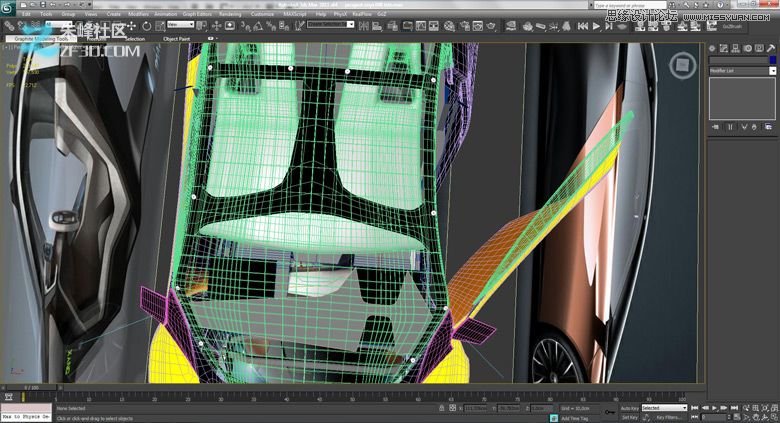Toggle Pin Stack under the modifier stack
The height and width of the screenshot is (423, 780).
[715, 127]
